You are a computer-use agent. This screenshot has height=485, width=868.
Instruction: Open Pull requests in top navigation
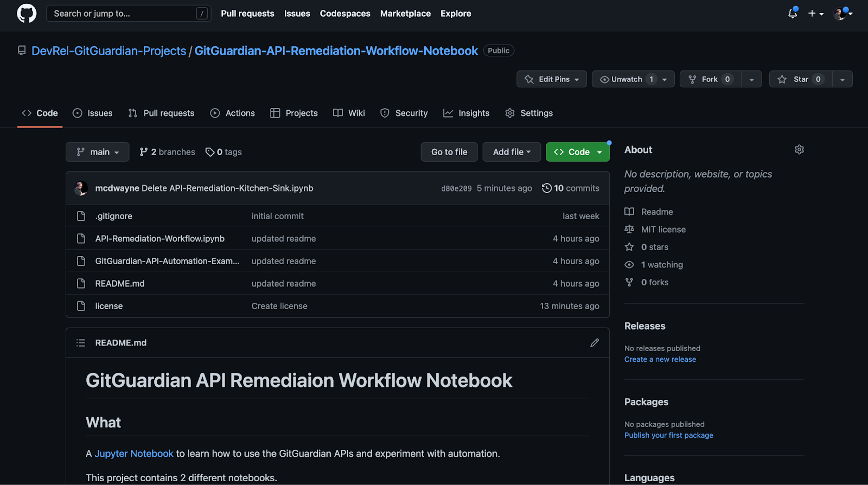pos(247,14)
